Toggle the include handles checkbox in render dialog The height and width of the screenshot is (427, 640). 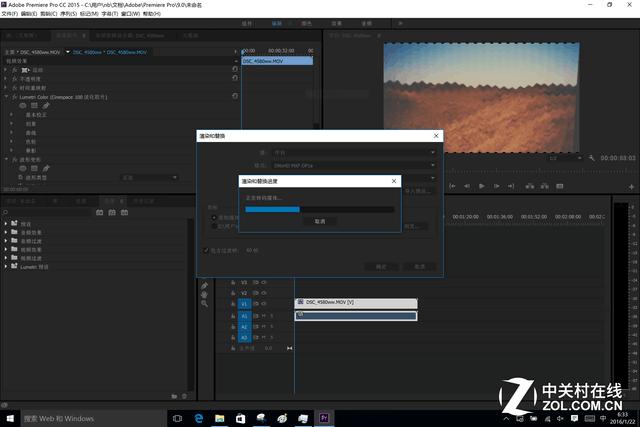click(206, 250)
